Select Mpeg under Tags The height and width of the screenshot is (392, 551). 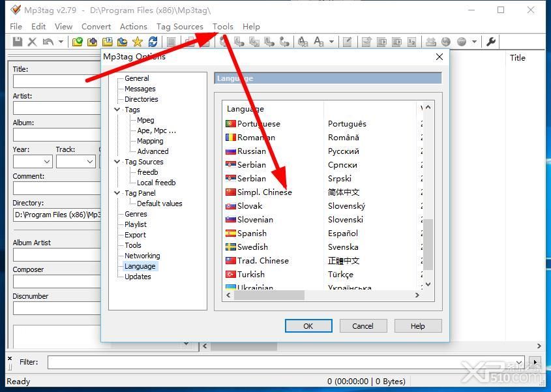click(x=145, y=120)
